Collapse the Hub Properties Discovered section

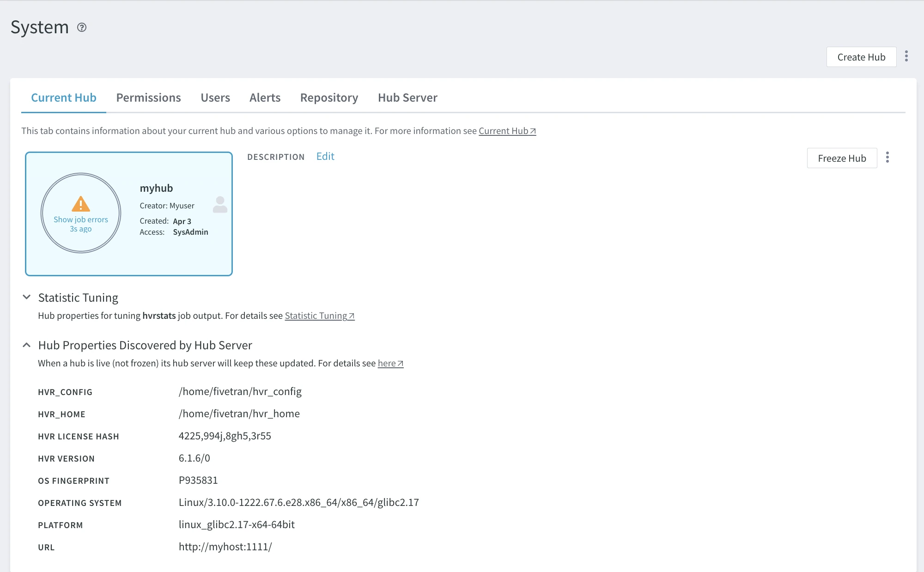[26, 345]
